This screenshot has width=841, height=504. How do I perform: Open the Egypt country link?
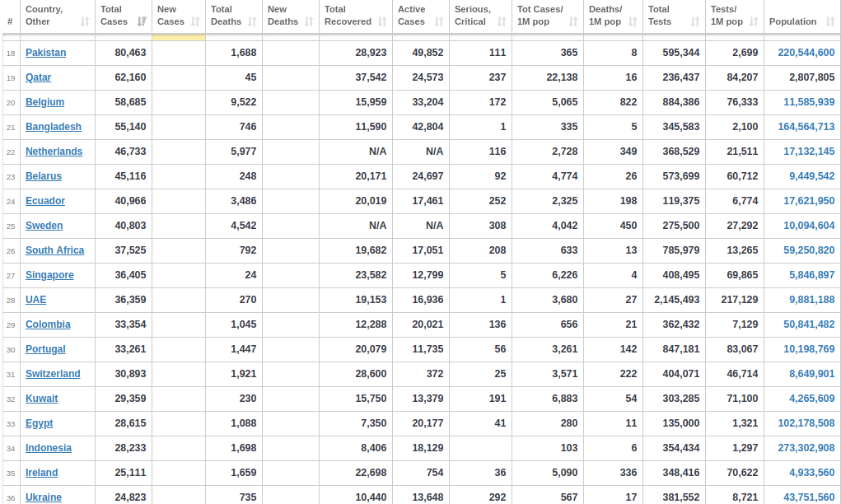click(x=40, y=423)
